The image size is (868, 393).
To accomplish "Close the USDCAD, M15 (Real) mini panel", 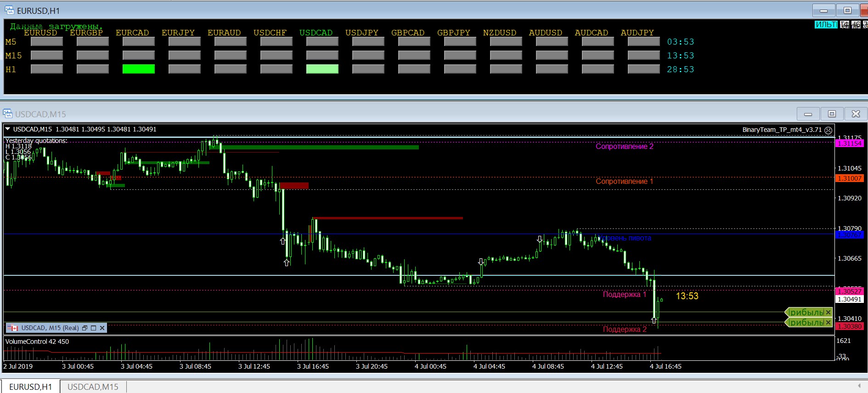I will point(102,328).
